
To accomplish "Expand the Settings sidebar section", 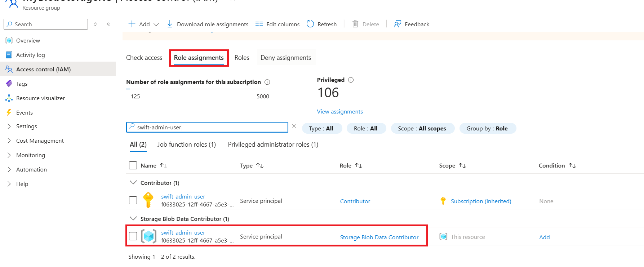I will pyautogui.click(x=9, y=126).
